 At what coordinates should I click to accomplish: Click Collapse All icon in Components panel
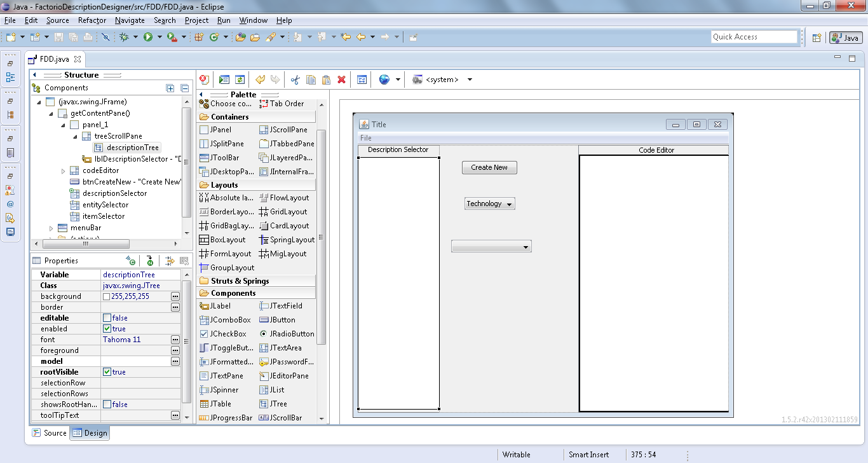tap(185, 88)
